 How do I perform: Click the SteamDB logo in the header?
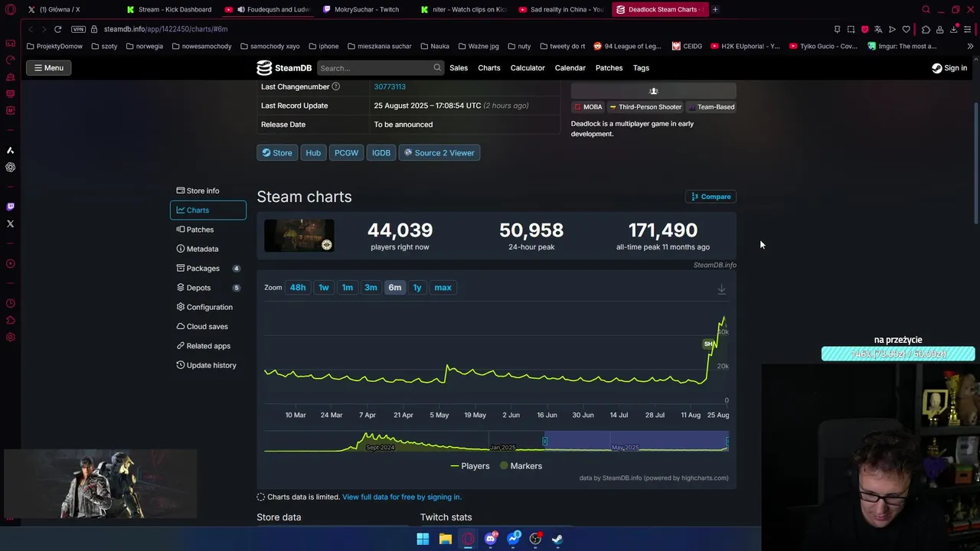tap(284, 68)
